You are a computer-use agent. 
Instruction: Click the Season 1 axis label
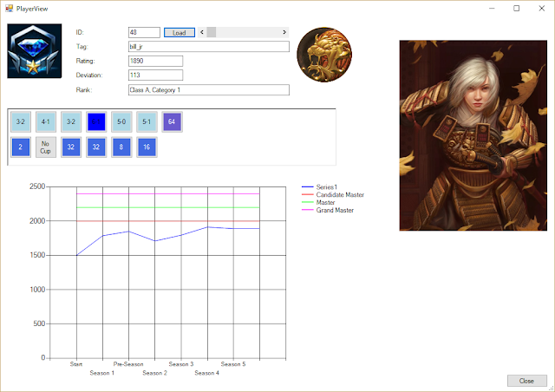tap(102, 373)
